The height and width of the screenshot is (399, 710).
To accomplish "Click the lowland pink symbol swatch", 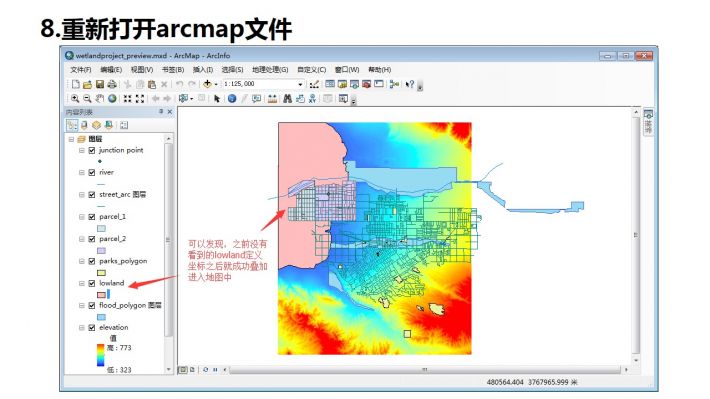I will [101, 295].
